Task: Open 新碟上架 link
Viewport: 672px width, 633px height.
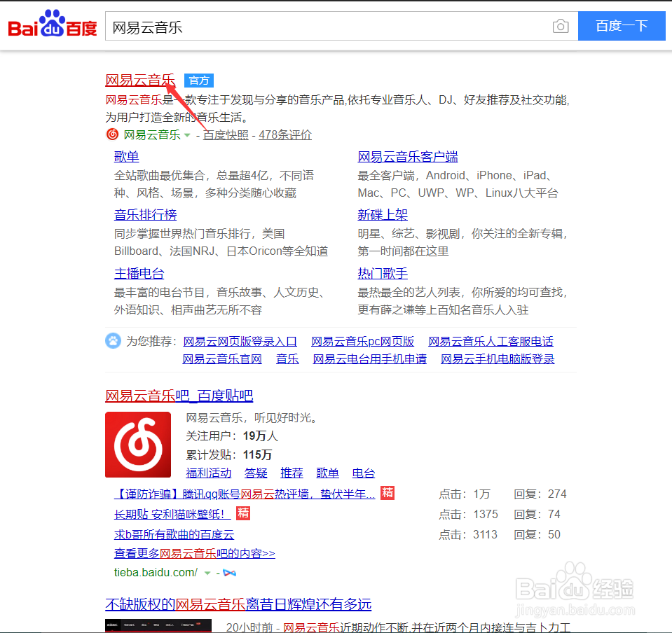Action: [383, 214]
